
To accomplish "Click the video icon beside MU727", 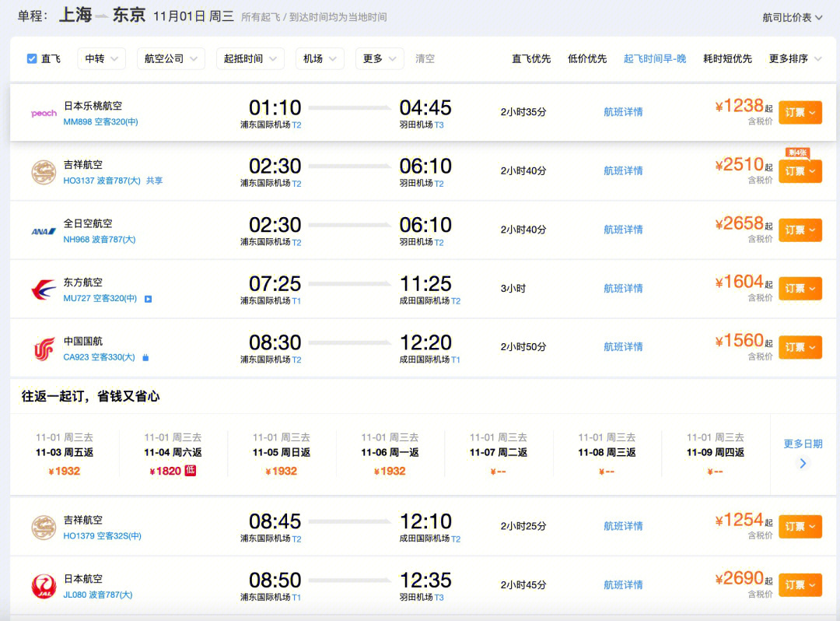I will (x=149, y=299).
